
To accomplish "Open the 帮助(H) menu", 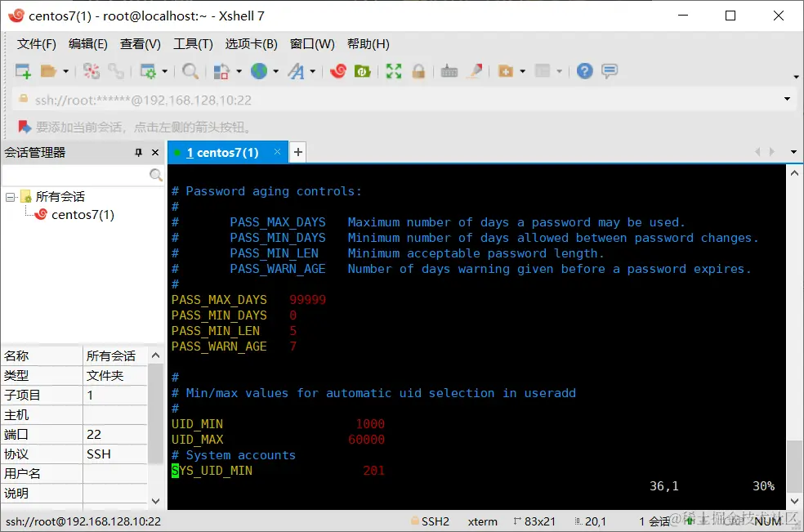I will pos(368,44).
